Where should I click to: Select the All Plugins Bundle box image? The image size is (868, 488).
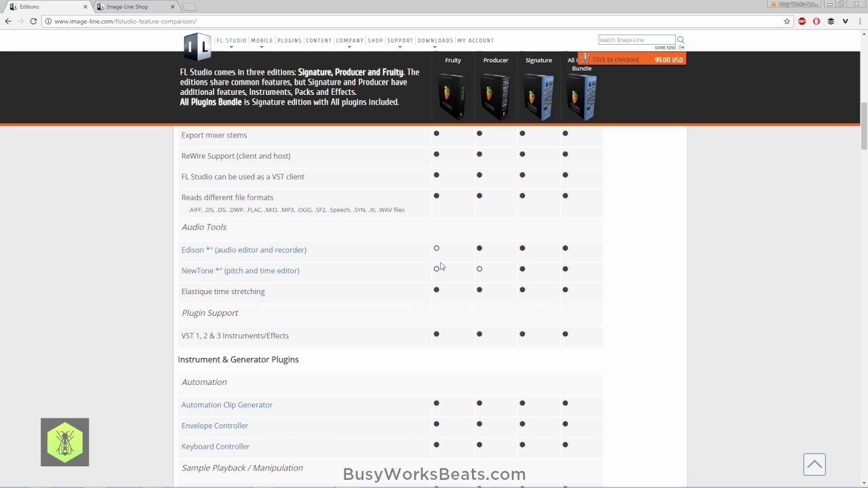click(x=581, y=96)
